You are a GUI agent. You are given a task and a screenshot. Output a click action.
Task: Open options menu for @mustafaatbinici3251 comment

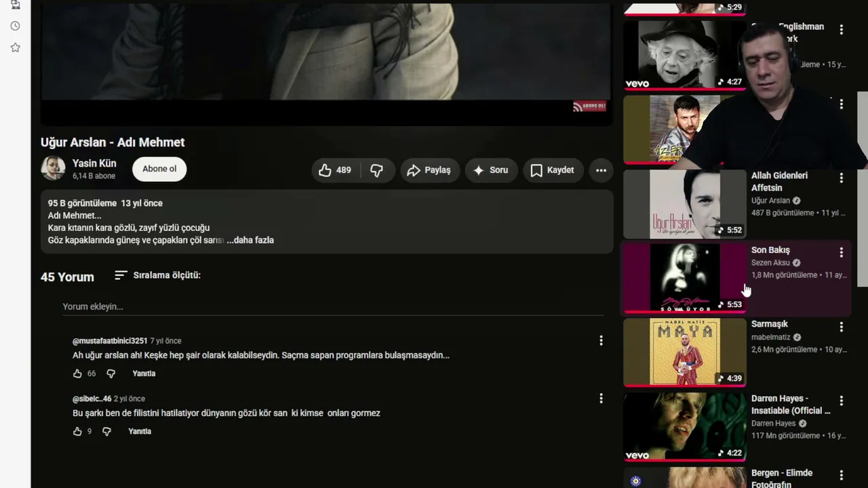point(601,340)
